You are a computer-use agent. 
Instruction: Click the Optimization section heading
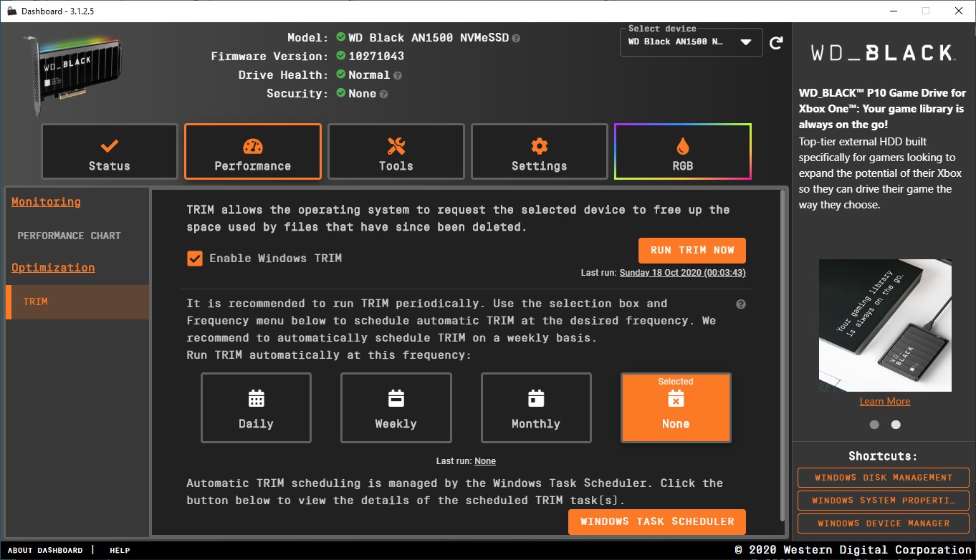[x=53, y=268]
